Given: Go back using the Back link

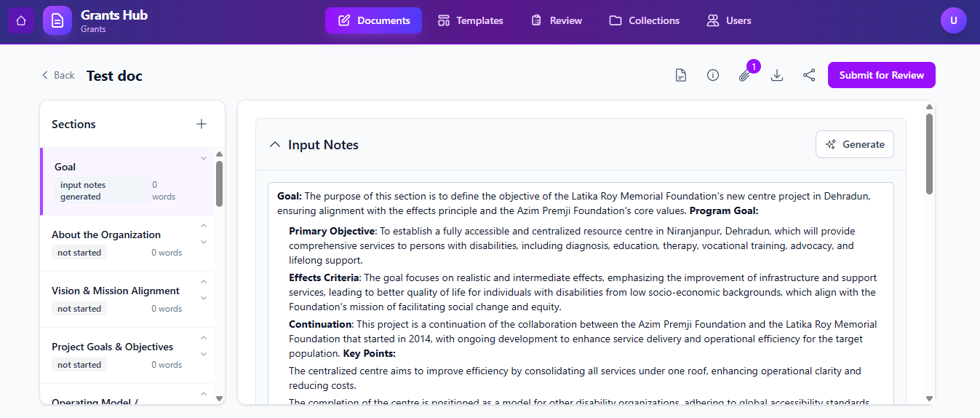Looking at the screenshot, I should [x=58, y=75].
